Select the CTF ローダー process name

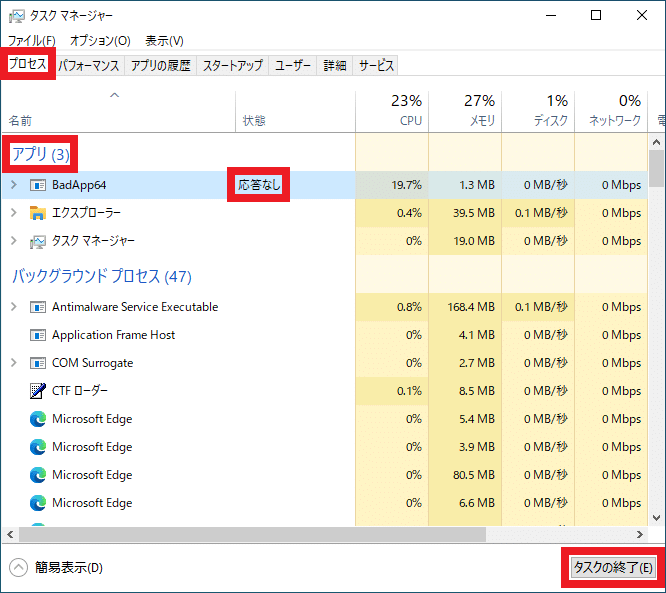pos(80,390)
